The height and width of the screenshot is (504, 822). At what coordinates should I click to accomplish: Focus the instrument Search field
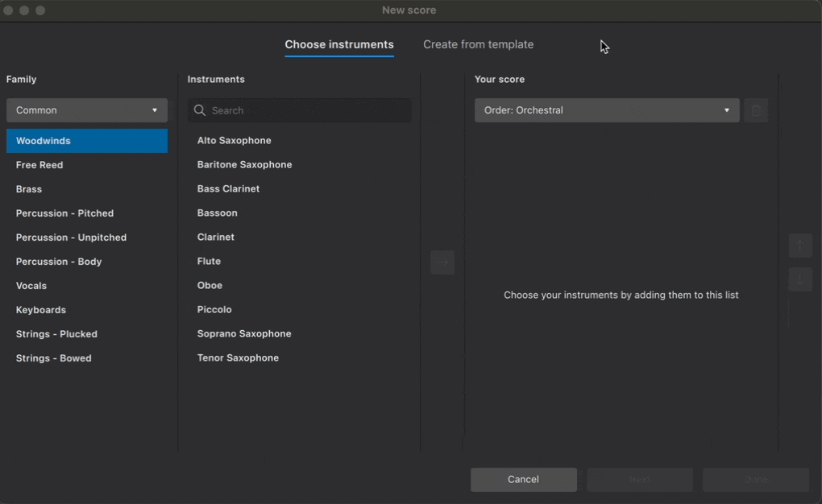(x=306, y=110)
